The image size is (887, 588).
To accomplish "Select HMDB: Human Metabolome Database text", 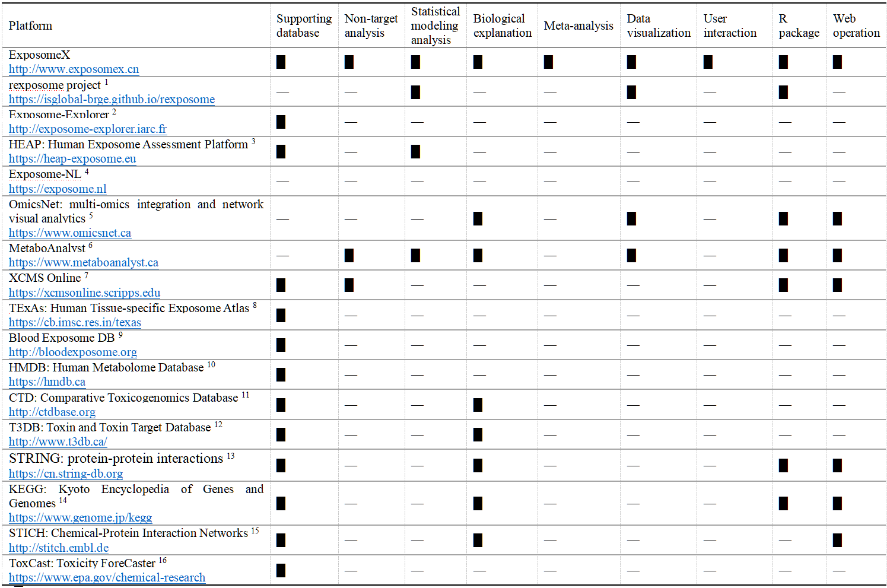I will [106, 367].
